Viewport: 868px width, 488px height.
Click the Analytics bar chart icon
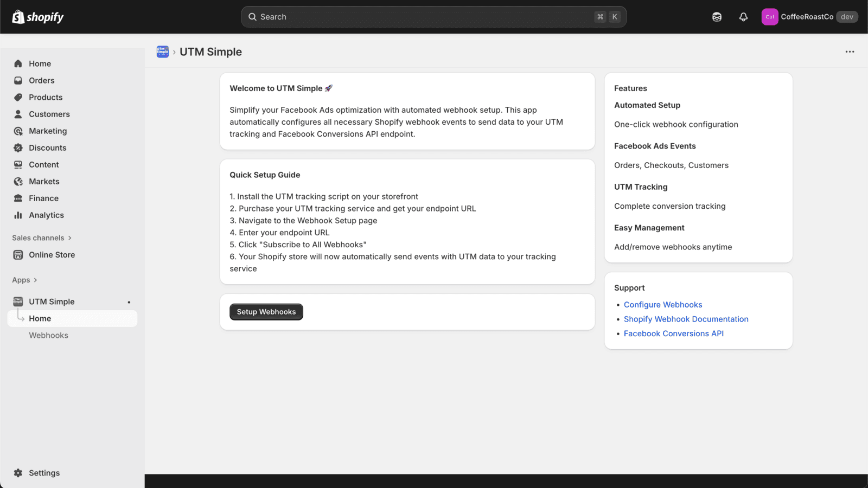tap(18, 215)
